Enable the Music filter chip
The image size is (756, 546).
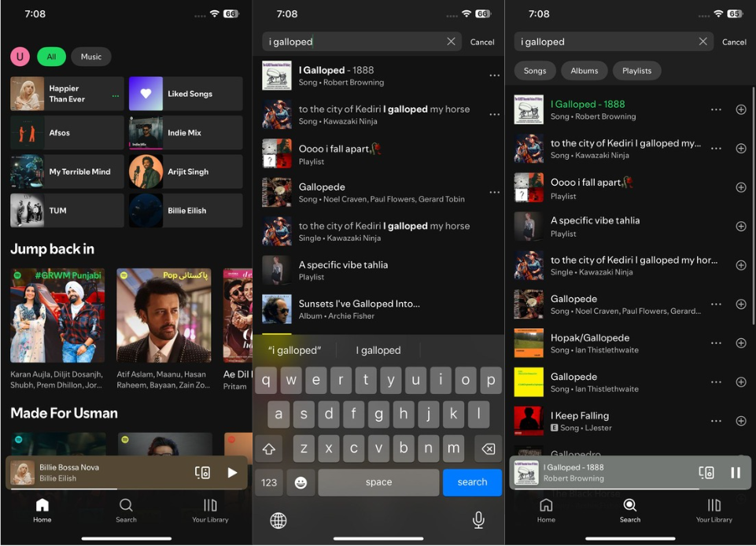point(92,57)
